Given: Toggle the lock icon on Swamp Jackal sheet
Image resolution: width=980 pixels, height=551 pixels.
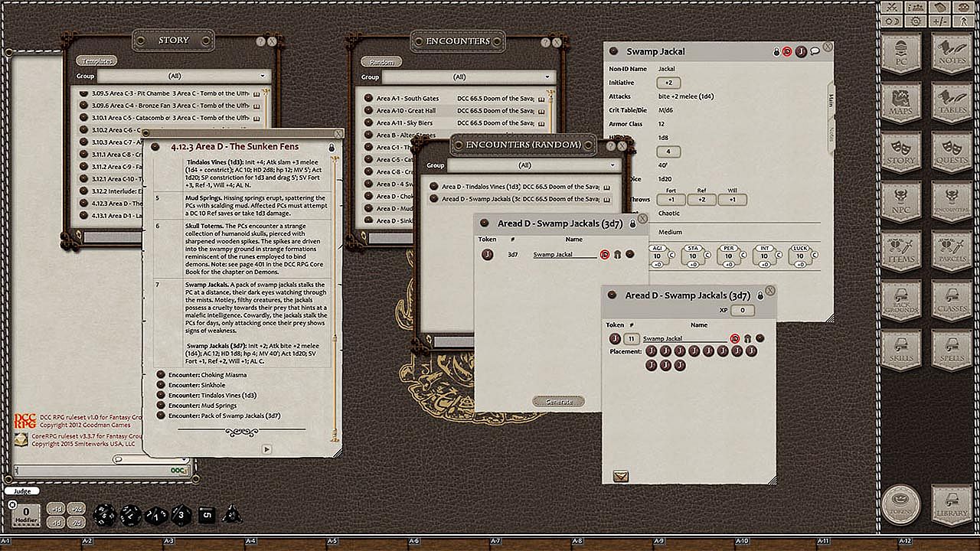Looking at the screenshot, I should tap(776, 51).
